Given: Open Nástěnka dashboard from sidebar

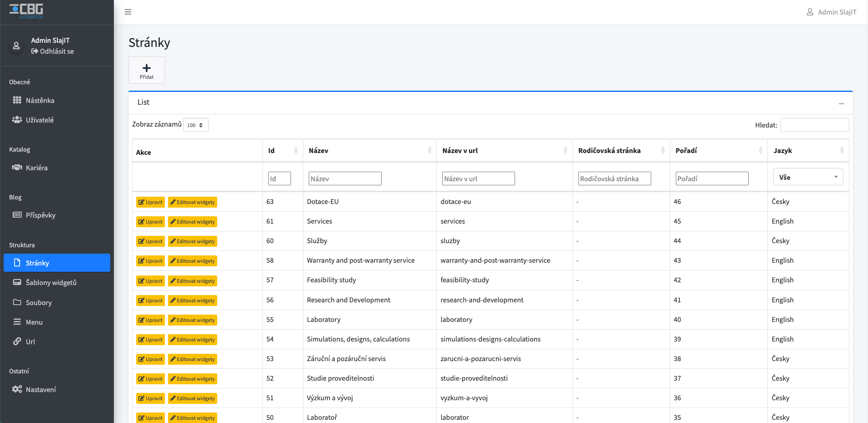Looking at the screenshot, I should [40, 100].
